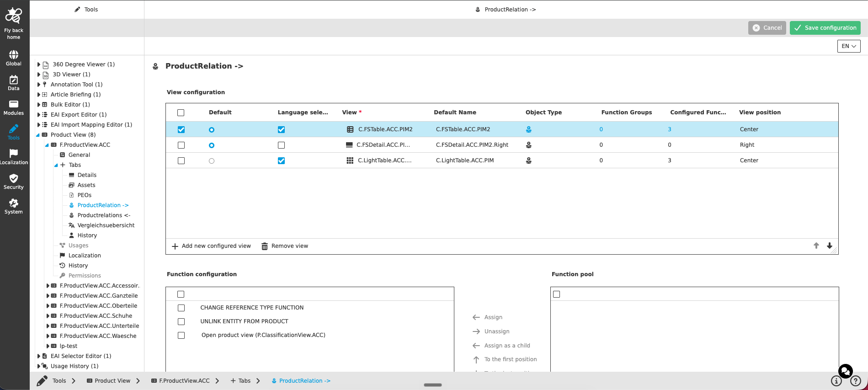
Task: Check the UNLINK ENTITY FROM PRODUCT checkbox
Action: click(x=181, y=322)
